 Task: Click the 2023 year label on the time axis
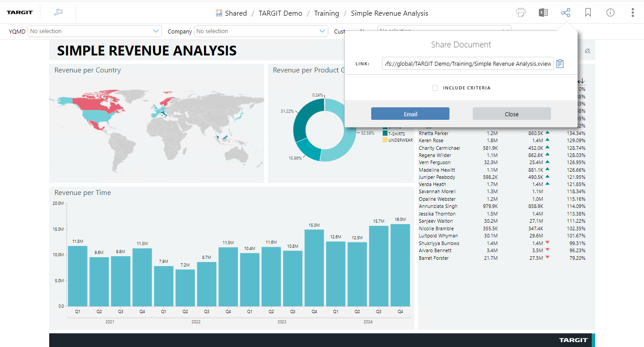(282, 322)
